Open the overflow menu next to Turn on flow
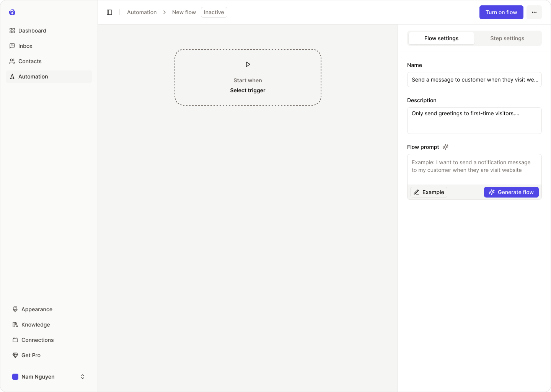Viewport: 551px width, 392px height. coord(534,12)
